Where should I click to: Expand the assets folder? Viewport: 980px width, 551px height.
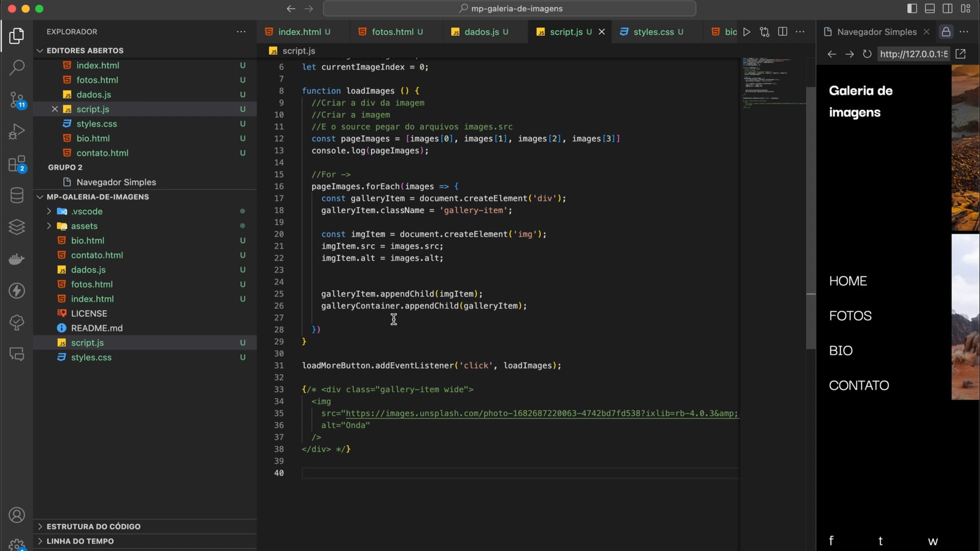point(84,226)
